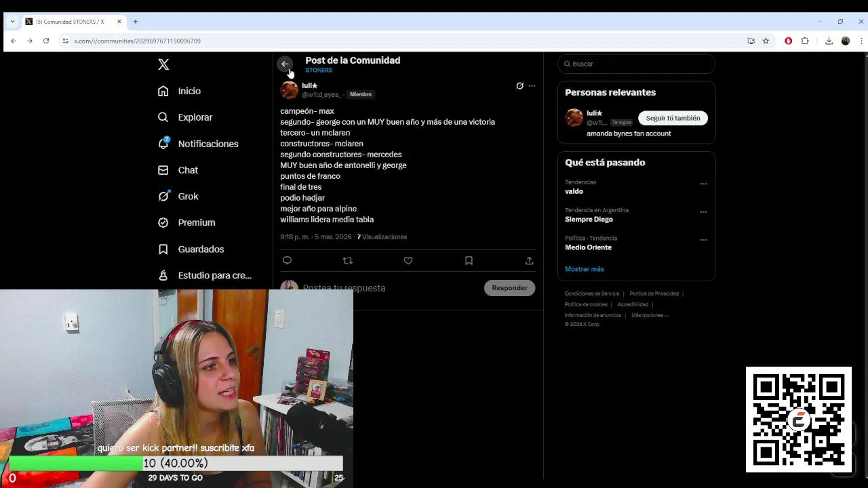This screenshot has width=868, height=488.
Task: Click the repost icon
Action: point(347,261)
